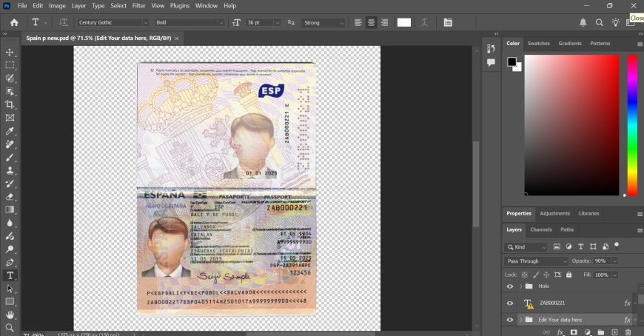Select the Pen tool
644x336 pixels.
point(10,263)
